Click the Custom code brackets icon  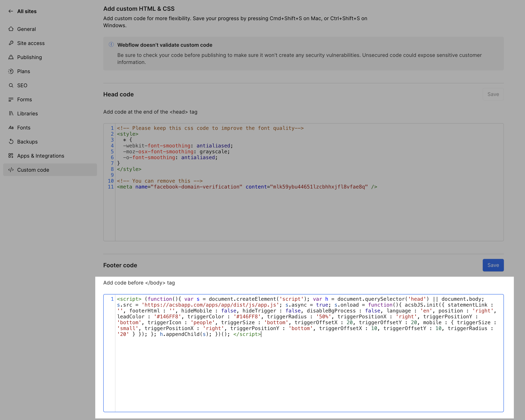click(11, 170)
